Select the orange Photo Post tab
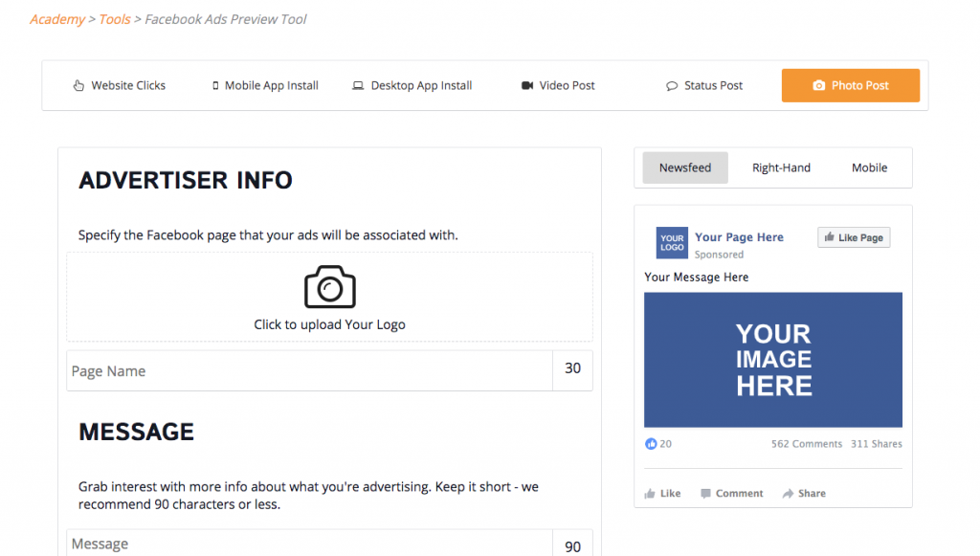Viewport: 980px width, 556px height. point(851,85)
